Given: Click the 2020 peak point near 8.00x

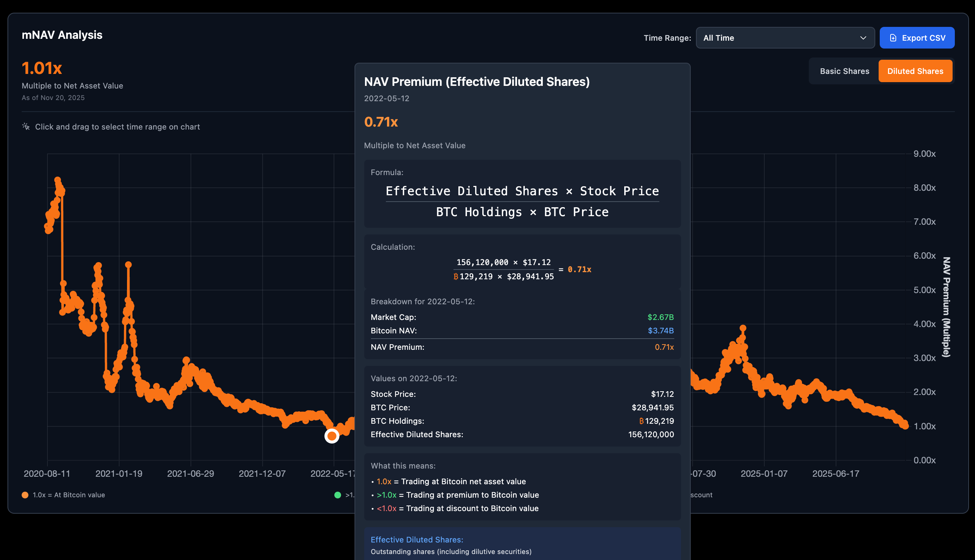Looking at the screenshot, I should coord(58,180).
